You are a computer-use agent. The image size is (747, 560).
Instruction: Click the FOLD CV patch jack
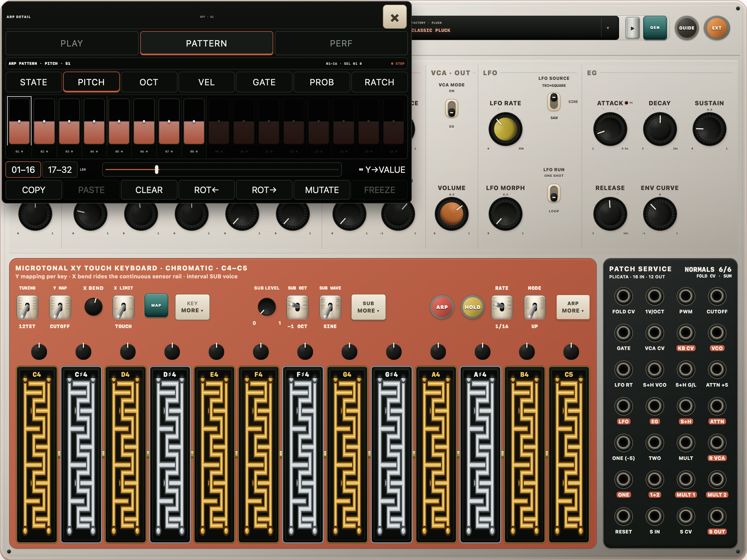coord(623,296)
